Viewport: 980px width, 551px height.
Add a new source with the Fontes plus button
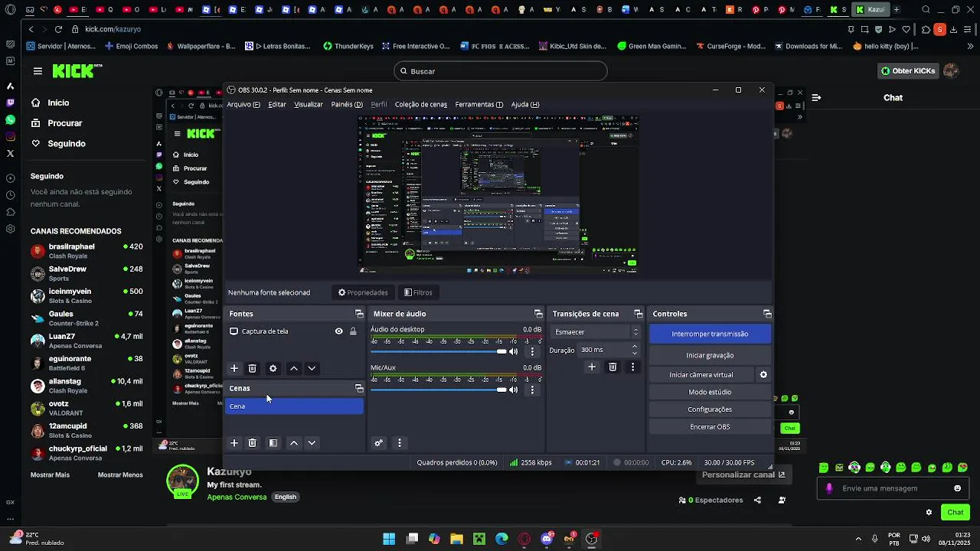234,368
